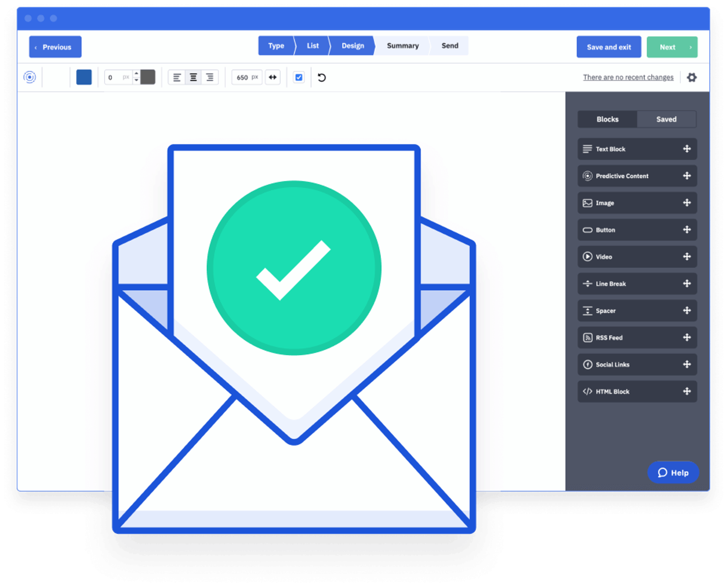Click the RSS Feed block icon

click(x=588, y=338)
